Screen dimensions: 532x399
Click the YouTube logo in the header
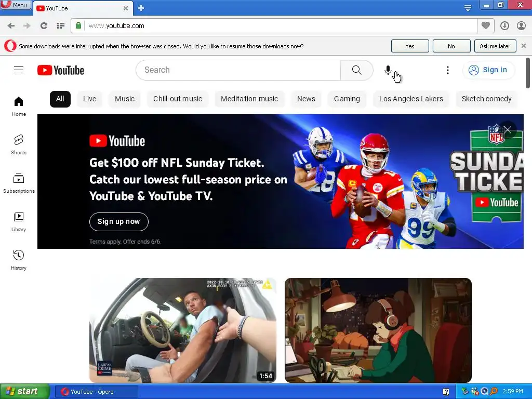tap(61, 70)
